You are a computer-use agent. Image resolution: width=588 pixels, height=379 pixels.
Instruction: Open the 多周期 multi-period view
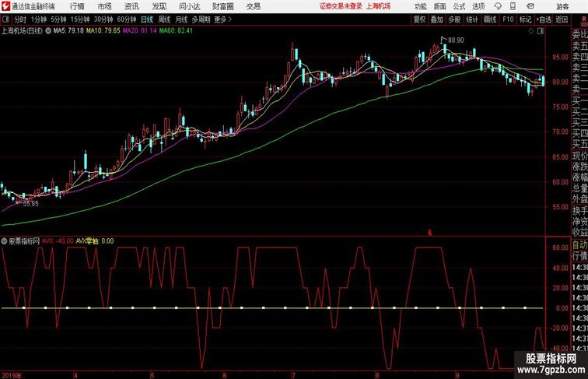click(201, 19)
